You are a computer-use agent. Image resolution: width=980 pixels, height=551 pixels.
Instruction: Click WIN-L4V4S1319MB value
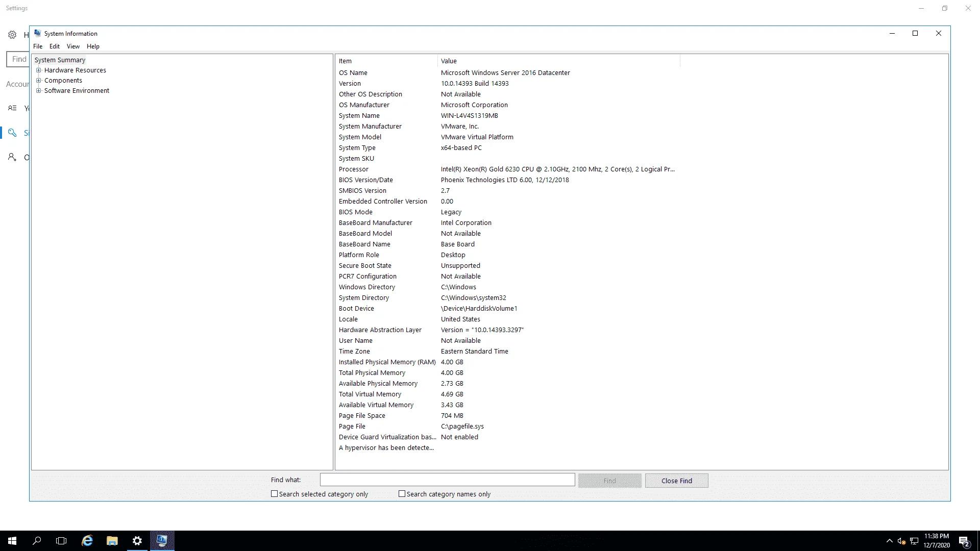[x=470, y=116]
